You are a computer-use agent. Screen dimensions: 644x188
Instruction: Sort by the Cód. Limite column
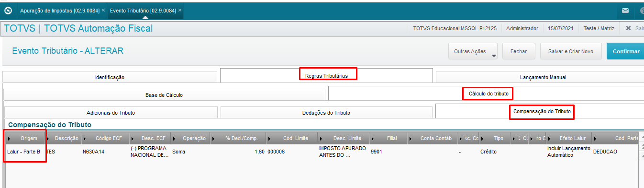tap(292, 138)
